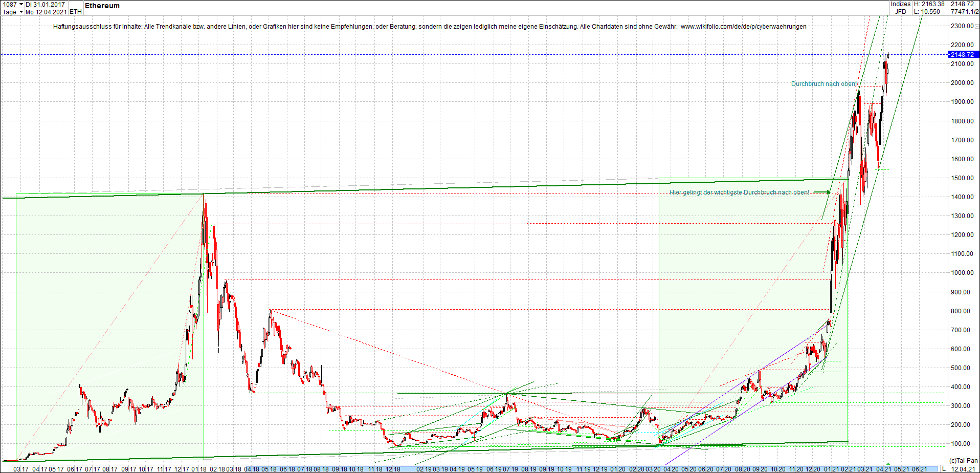Click the high value H: 2163.38
The width and height of the screenshot is (980, 473).
tap(929, 4)
